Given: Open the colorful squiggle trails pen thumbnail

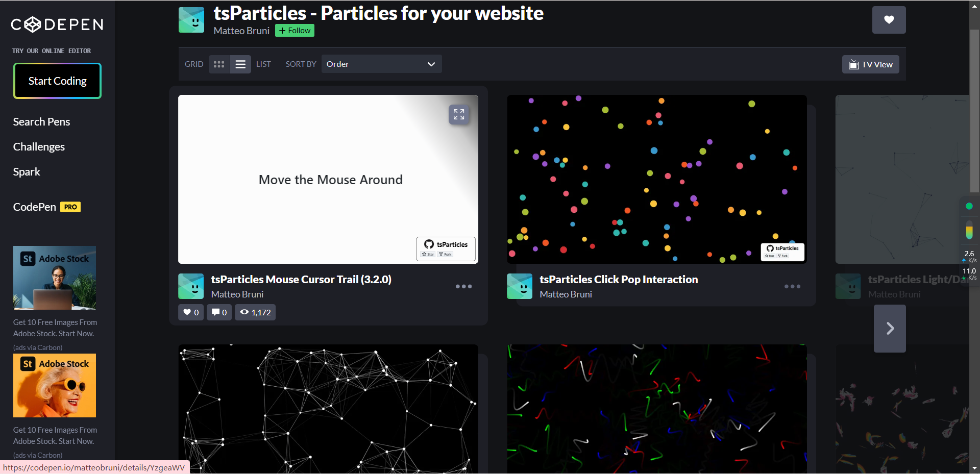Looking at the screenshot, I should pos(656,409).
